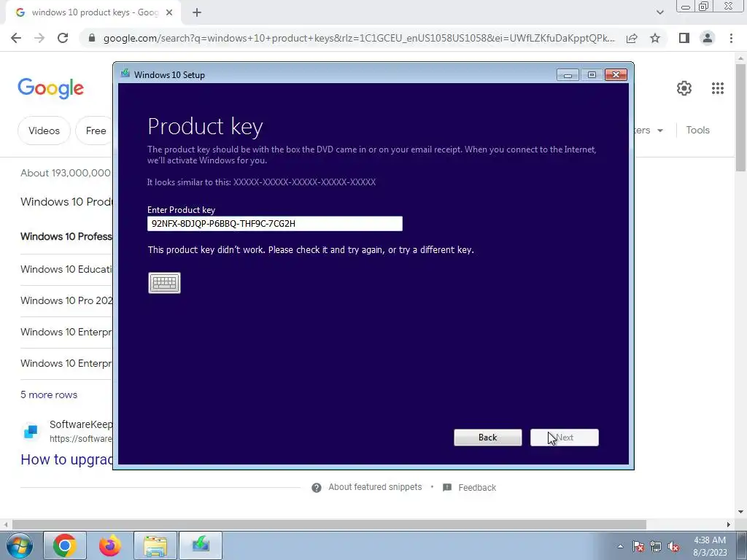747x560 pixels.
Task: Click Chrome on the taskbar
Action: click(65, 545)
